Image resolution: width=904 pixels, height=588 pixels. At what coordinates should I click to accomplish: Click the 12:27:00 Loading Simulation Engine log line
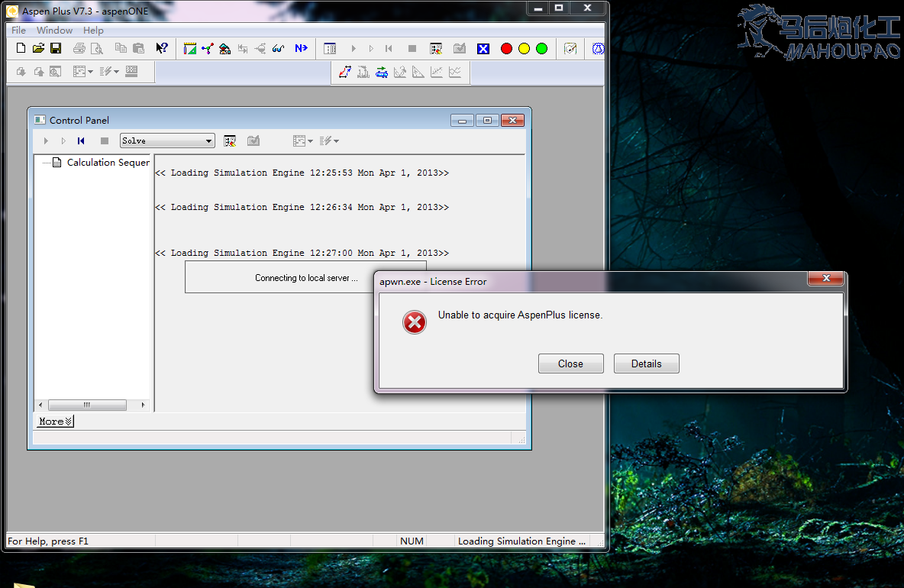[x=302, y=253]
